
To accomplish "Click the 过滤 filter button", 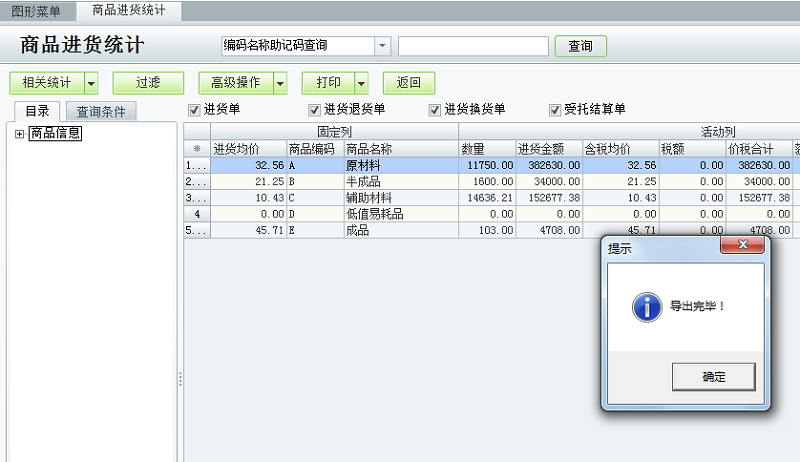I will (148, 83).
